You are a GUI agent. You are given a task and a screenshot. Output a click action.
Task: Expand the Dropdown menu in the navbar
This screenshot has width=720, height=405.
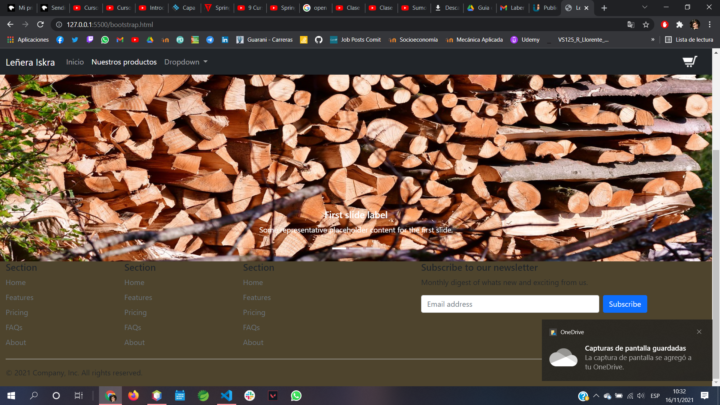[186, 62]
